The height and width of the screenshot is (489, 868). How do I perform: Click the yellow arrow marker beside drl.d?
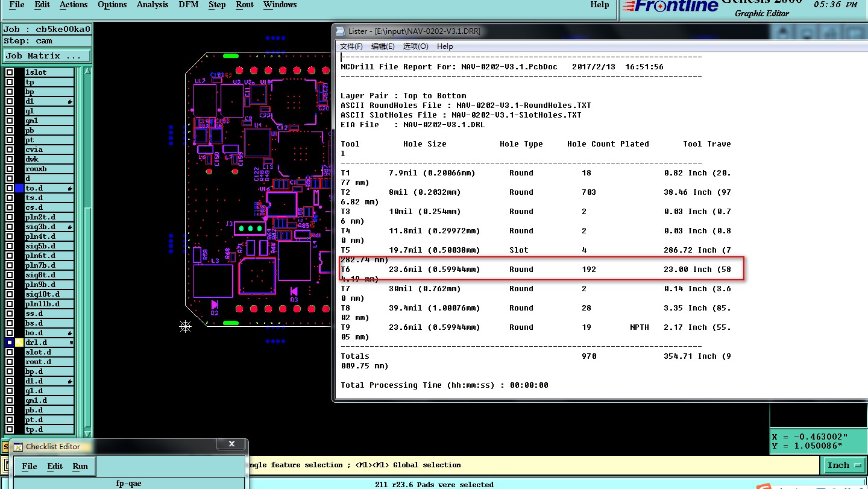coord(19,342)
